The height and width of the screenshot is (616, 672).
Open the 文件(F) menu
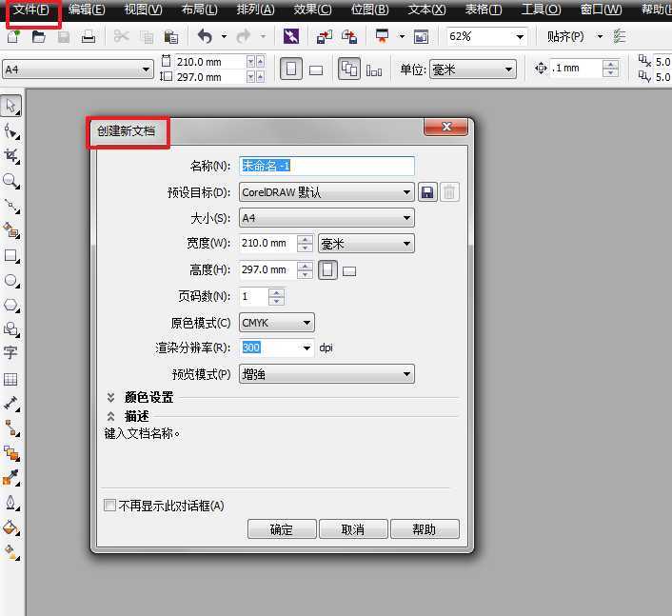coord(30,10)
